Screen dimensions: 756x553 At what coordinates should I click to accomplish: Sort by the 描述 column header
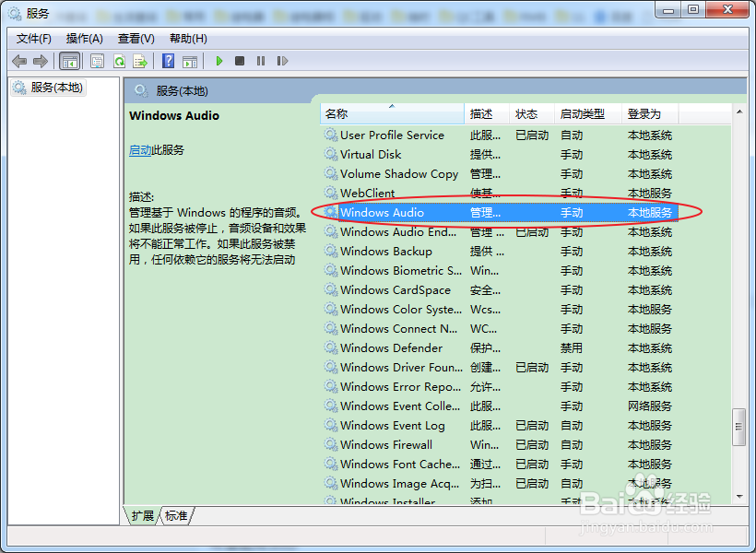(487, 113)
